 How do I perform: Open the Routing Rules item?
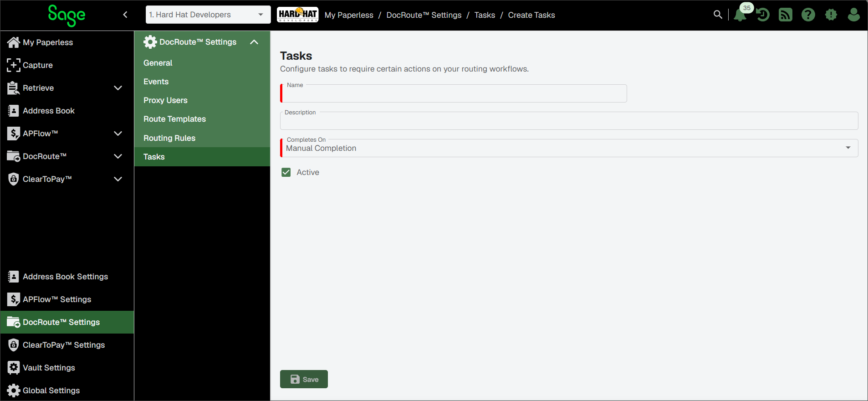pos(202,138)
